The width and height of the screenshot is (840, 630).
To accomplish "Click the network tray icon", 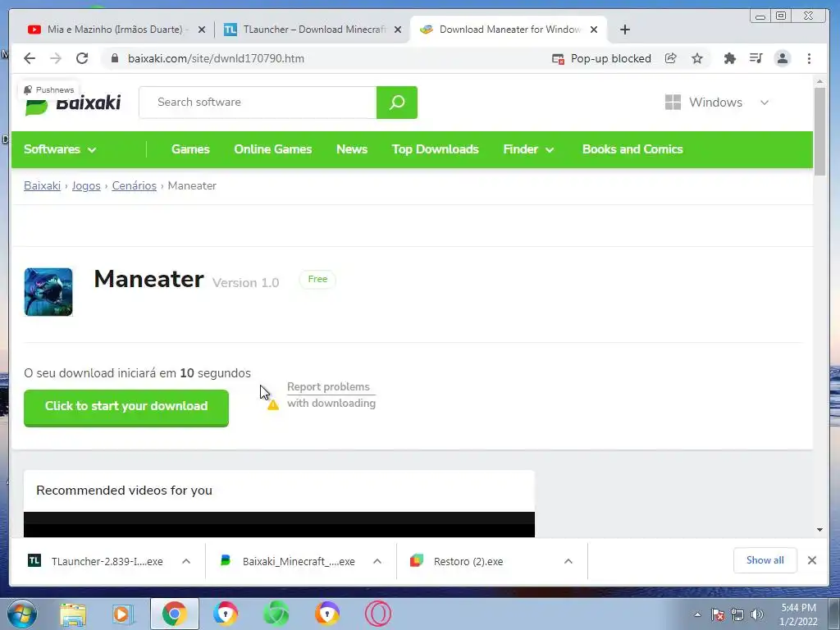I will [x=737, y=614].
